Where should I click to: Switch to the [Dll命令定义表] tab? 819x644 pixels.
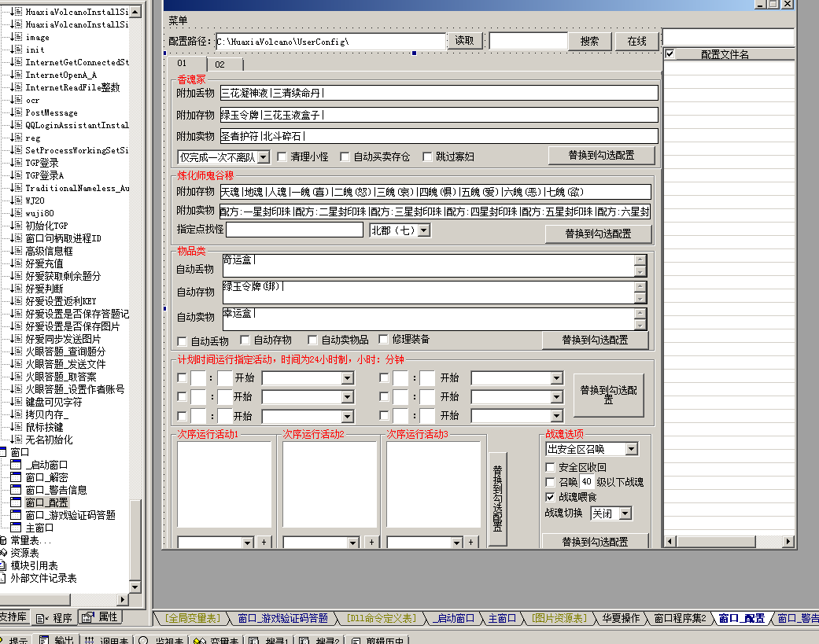pyautogui.click(x=382, y=618)
